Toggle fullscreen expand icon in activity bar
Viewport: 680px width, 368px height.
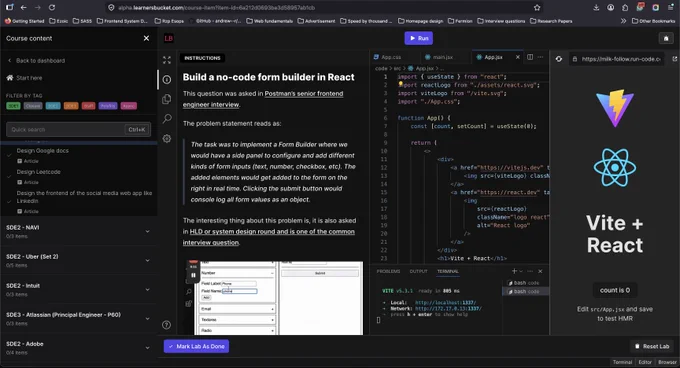167,60
